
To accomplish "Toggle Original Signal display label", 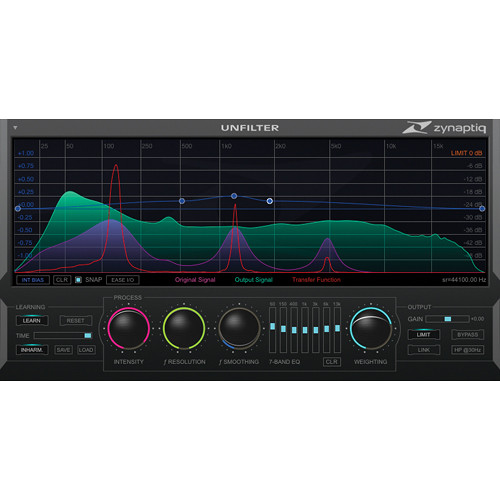I will point(195,280).
